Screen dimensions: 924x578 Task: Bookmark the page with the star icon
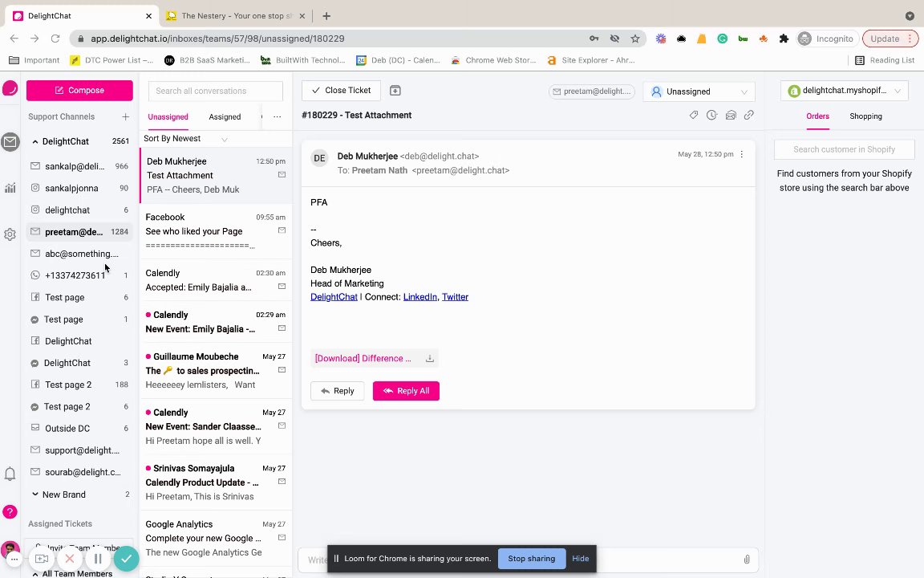tap(634, 39)
